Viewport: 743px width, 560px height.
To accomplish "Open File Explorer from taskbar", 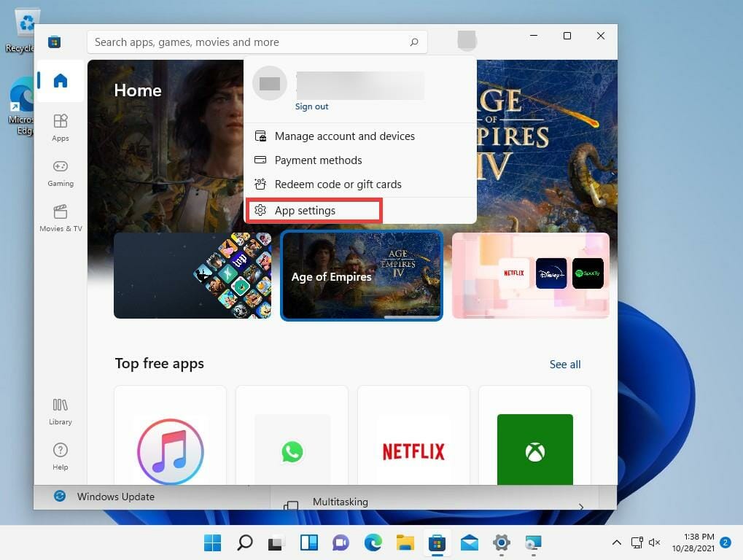I will [x=405, y=542].
